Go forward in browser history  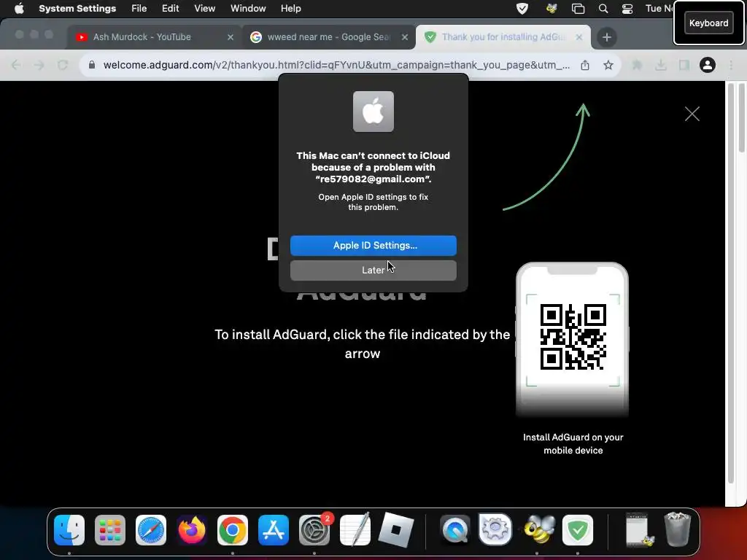(x=39, y=65)
